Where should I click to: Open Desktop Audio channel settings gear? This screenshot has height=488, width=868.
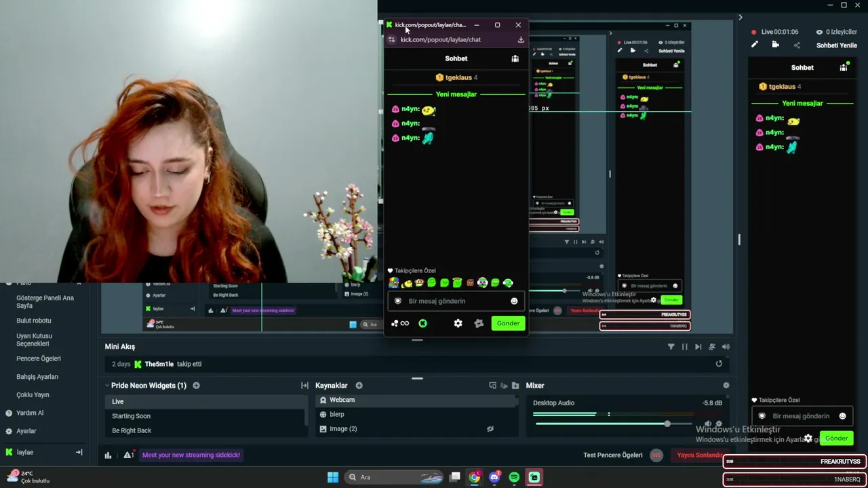coord(719,424)
